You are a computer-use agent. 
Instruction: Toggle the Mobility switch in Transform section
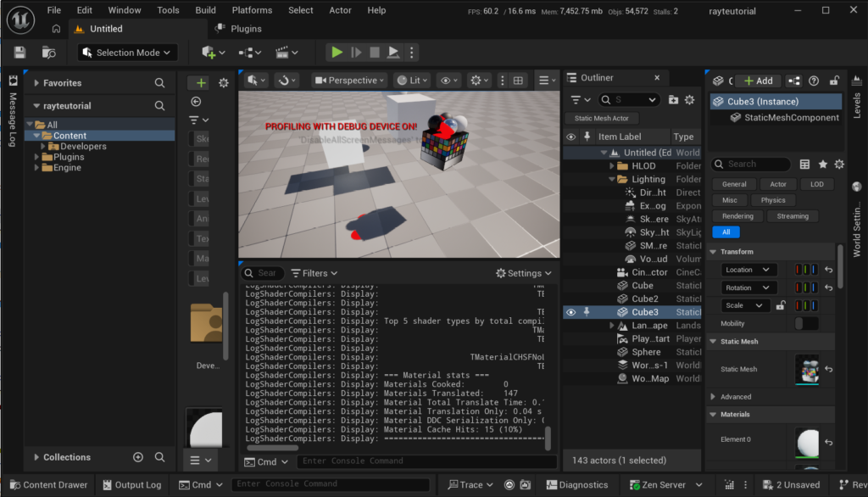tap(806, 324)
